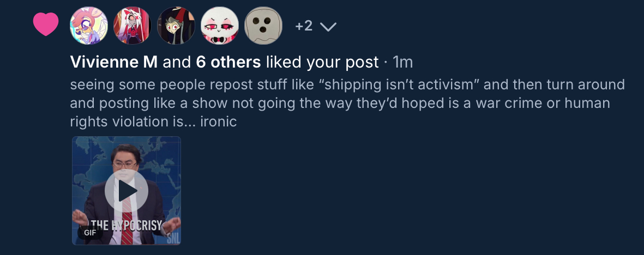Open Vivienne M's profile
The height and width of the screenshot is (255, 644).
click(114, 63)
